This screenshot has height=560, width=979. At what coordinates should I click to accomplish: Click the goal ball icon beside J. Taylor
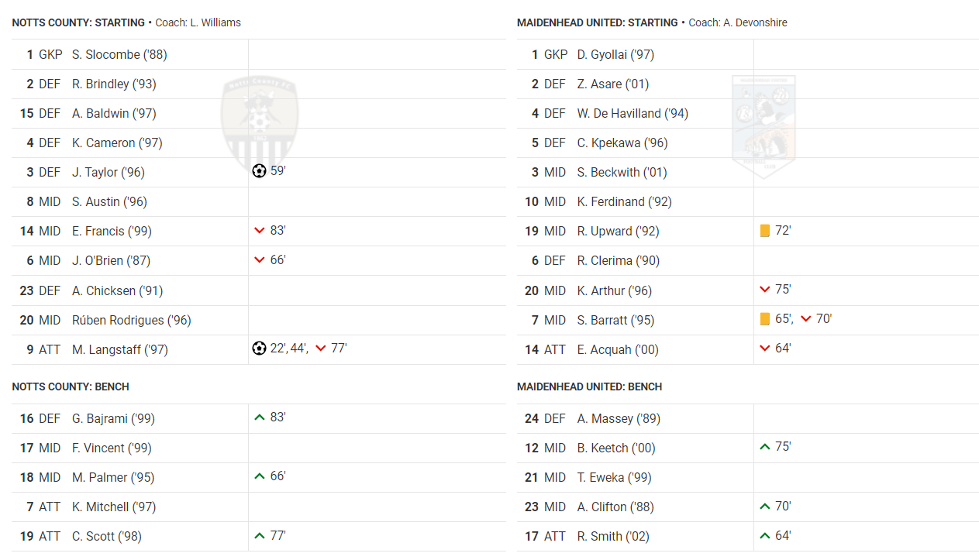click(x=260, y=171)
